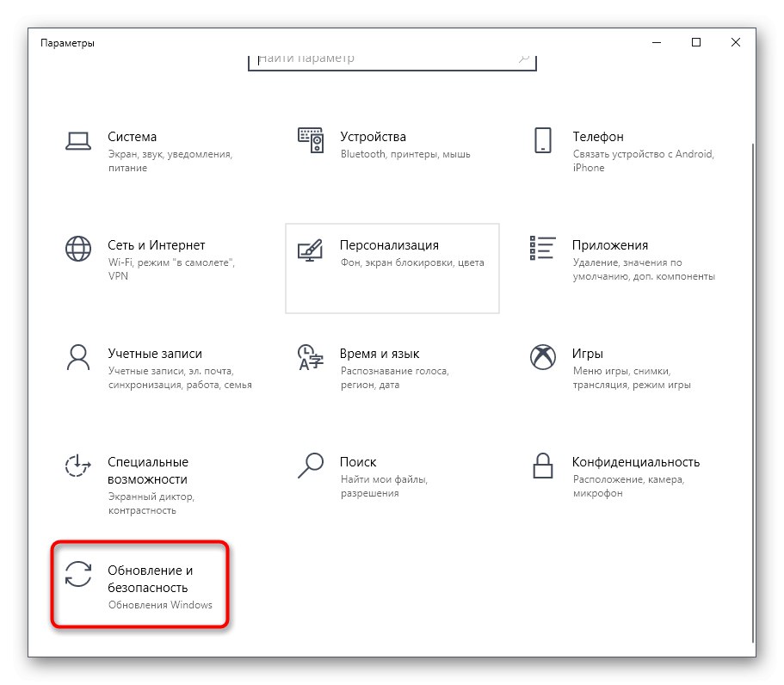Open Поиск with the magnifier icon
784x685 pixels.
310,464
